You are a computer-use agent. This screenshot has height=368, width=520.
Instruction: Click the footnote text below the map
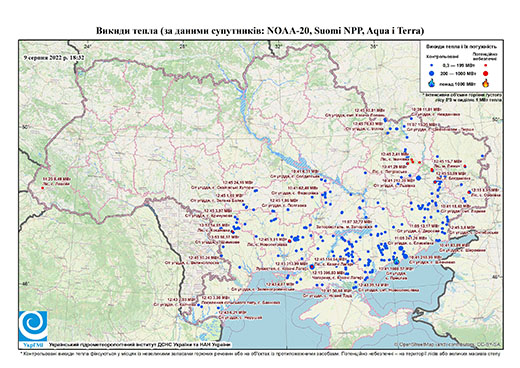click(260, 353)
